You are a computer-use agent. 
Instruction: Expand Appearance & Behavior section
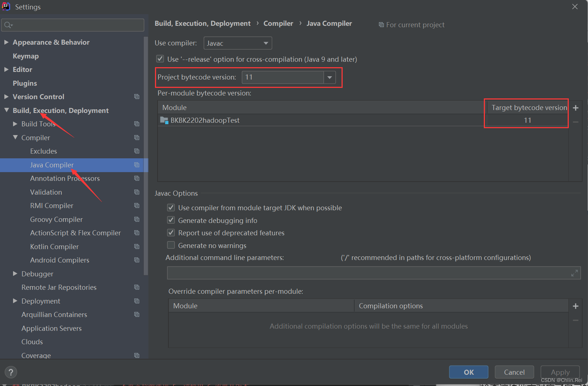click(6, 42)
